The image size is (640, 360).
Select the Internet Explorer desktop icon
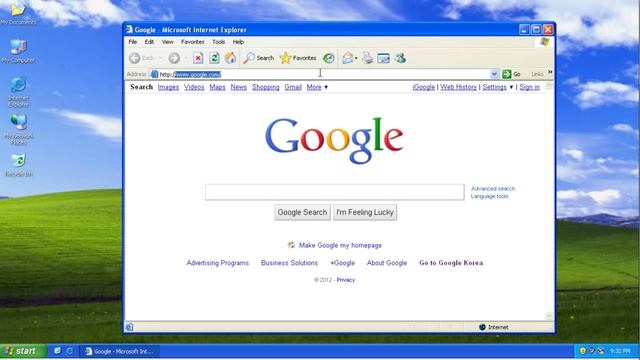[x=18, y=92]
